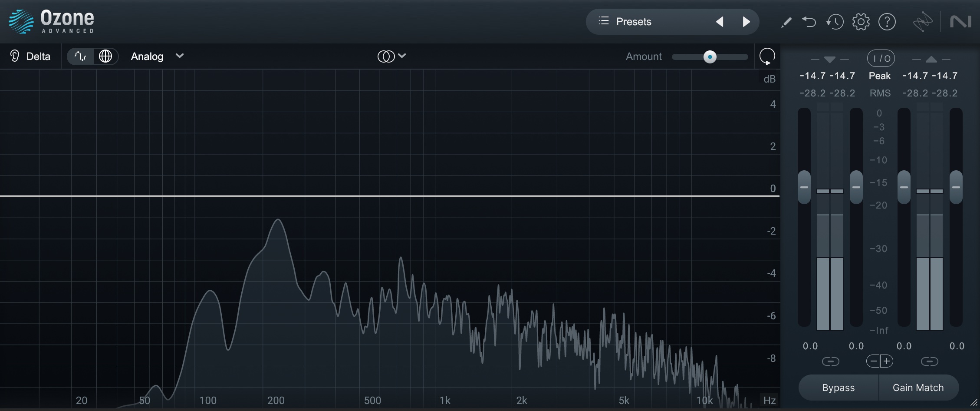Click the plus stepper button
980x411 pixels.
coord(887,361)
